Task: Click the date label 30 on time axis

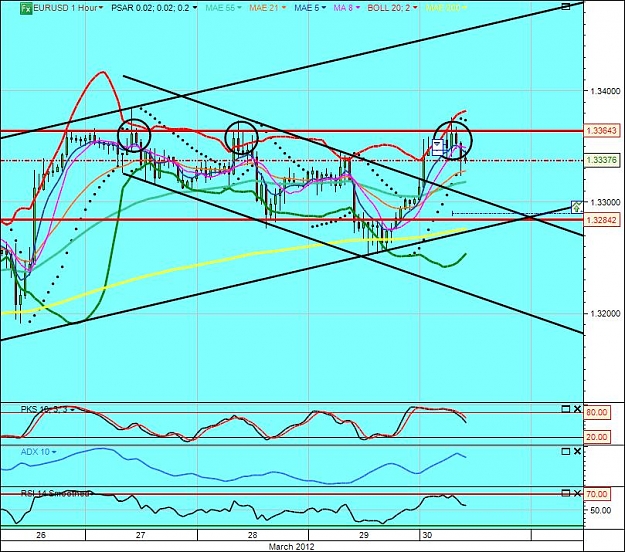Action: click(427, 535)
